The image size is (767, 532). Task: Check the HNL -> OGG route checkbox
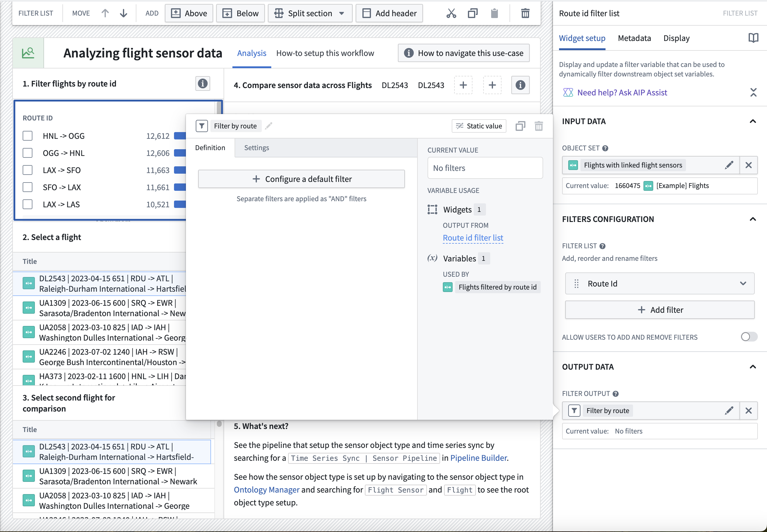click(x=28, y=136)
